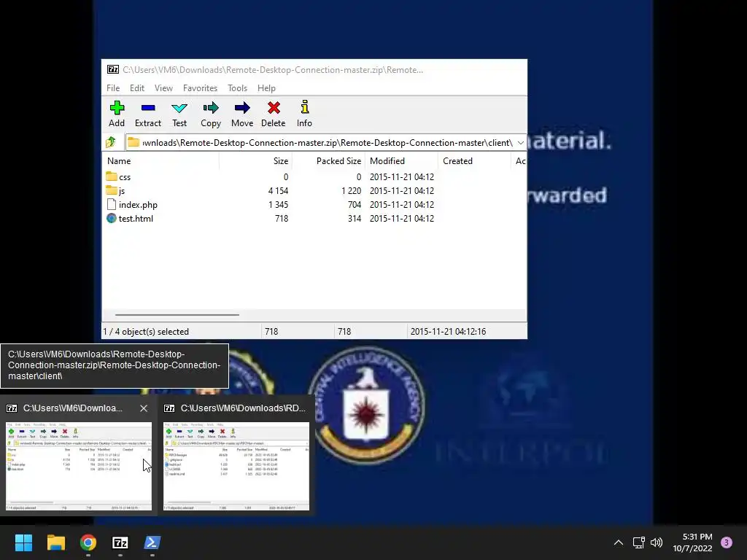Open the Info toolbar icon

304,108
